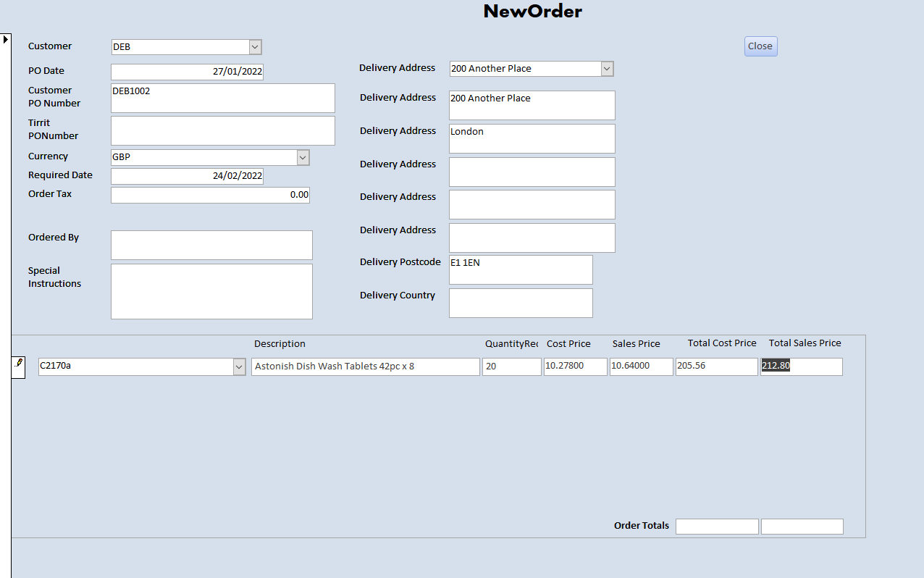This screenshot has height=578, width=924.
Task: Click the Delivery Country label
Action: [398, 296]
